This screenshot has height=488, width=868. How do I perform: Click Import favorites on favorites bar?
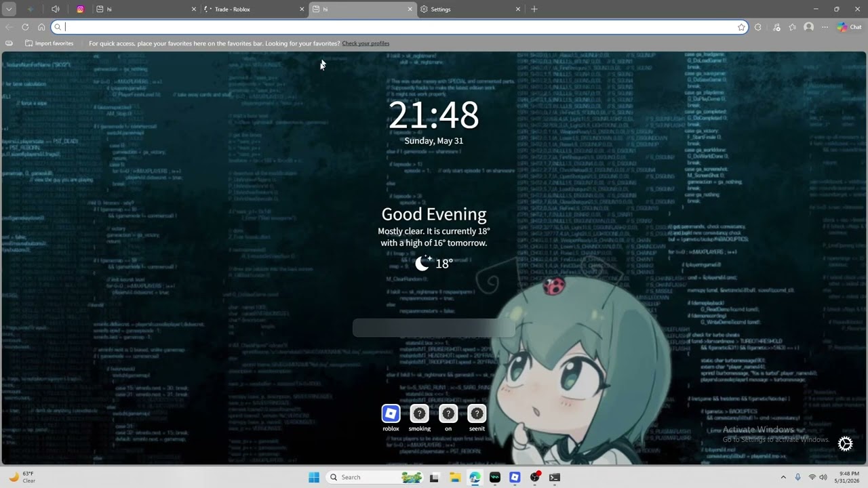pos(49,43)
